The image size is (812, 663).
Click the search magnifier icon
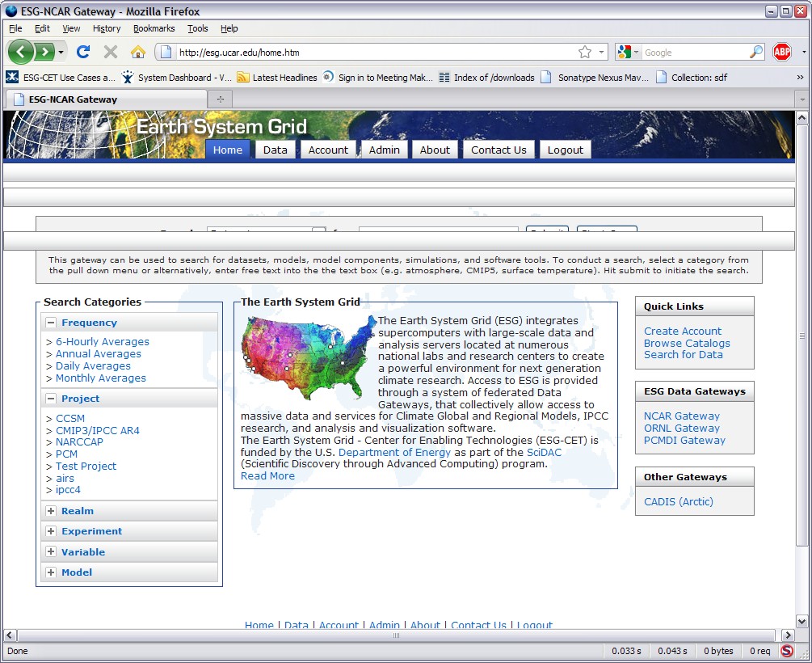click(x=756, y=52)
